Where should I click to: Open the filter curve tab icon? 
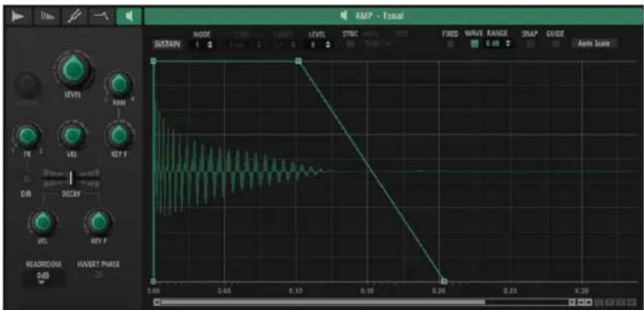[101, 16]
